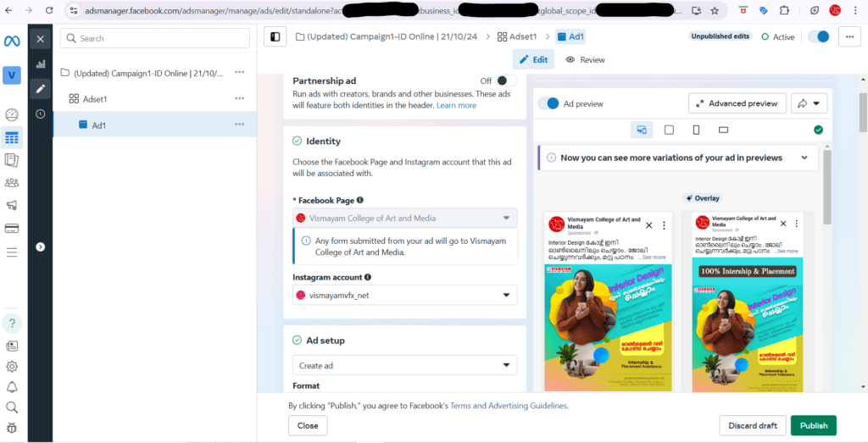The image size is (868, 443).
Task: Click the Close button
Action: (x=308, y=425)
